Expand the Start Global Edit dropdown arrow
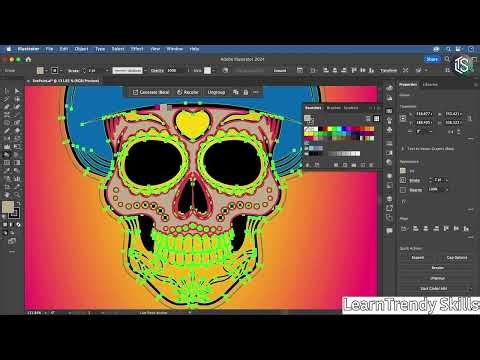Screen dimensions: 480x360 click(x=470, y=289)
